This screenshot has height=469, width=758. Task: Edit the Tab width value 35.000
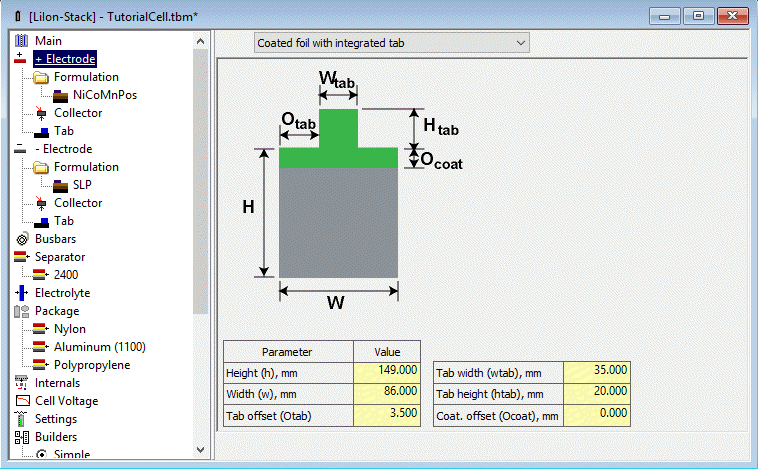(x=597, y=371)
